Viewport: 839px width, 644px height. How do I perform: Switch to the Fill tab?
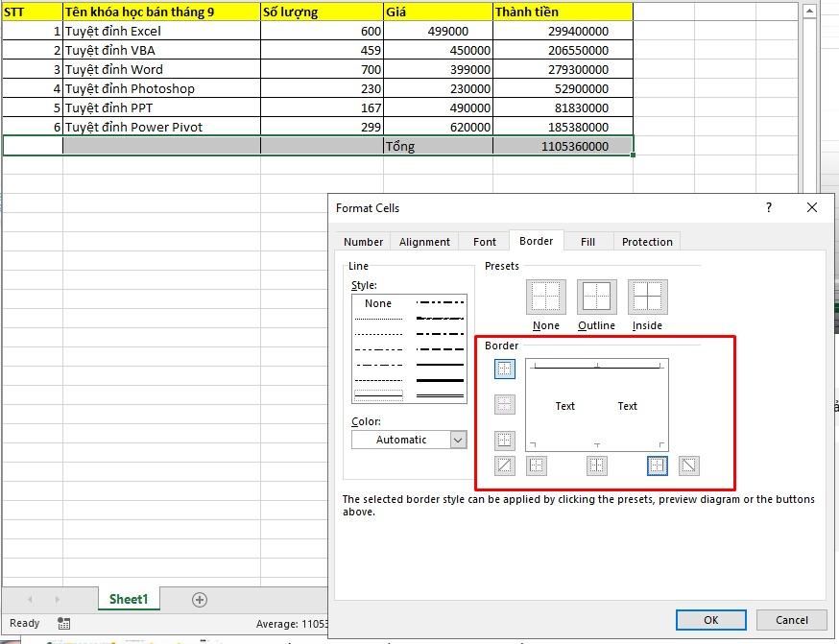click(x=587, y=241)
